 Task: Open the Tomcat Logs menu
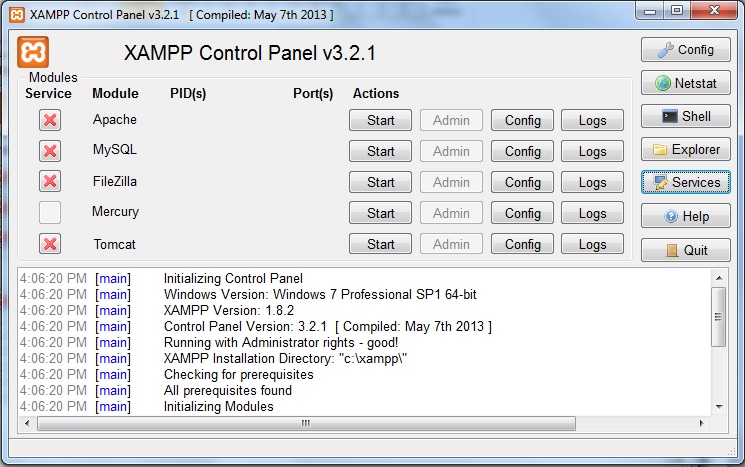pos(592,244)
